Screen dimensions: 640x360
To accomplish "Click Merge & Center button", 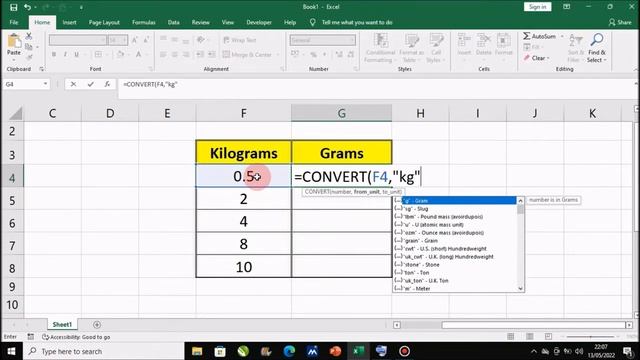I will coord(247,54).
